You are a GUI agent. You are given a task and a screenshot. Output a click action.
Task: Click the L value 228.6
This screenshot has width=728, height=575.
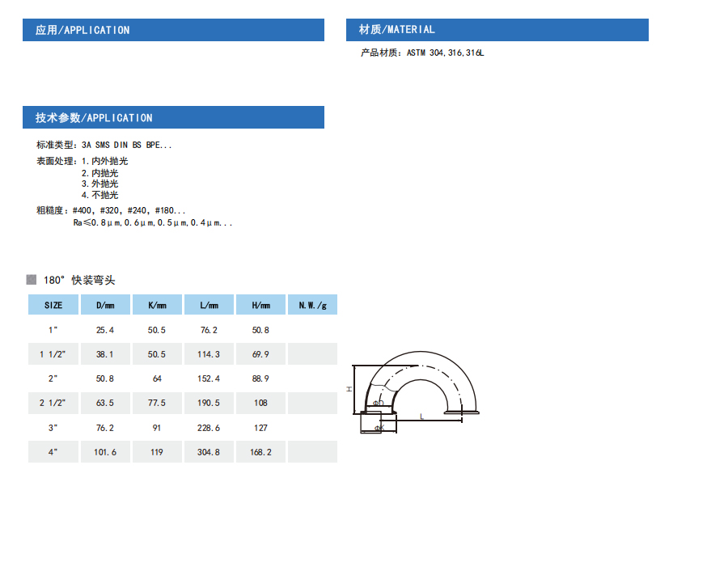209,428
